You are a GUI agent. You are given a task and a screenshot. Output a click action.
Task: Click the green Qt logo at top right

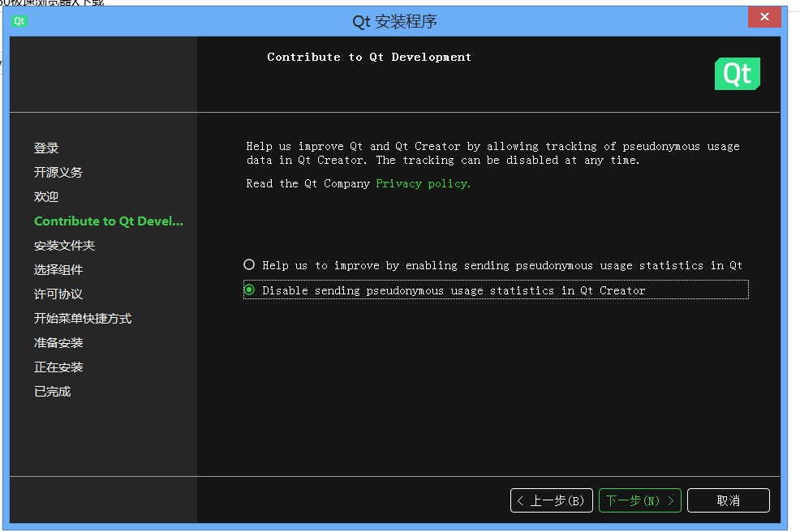tap(737, 73)
